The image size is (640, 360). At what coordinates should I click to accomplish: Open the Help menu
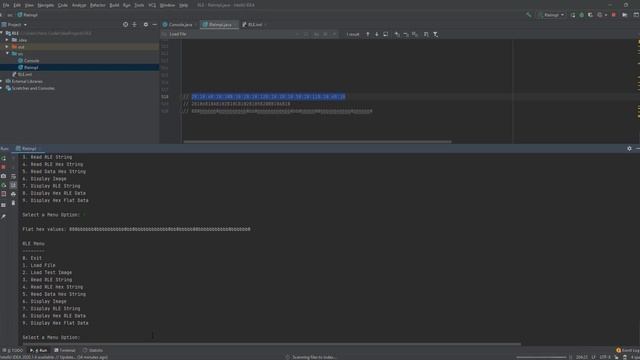184,5
